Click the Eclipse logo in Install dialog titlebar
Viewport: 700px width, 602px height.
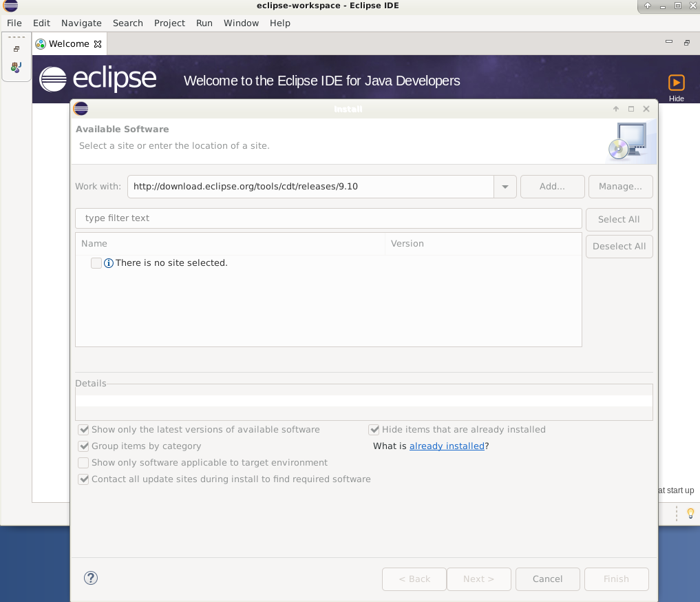[81, 109]
